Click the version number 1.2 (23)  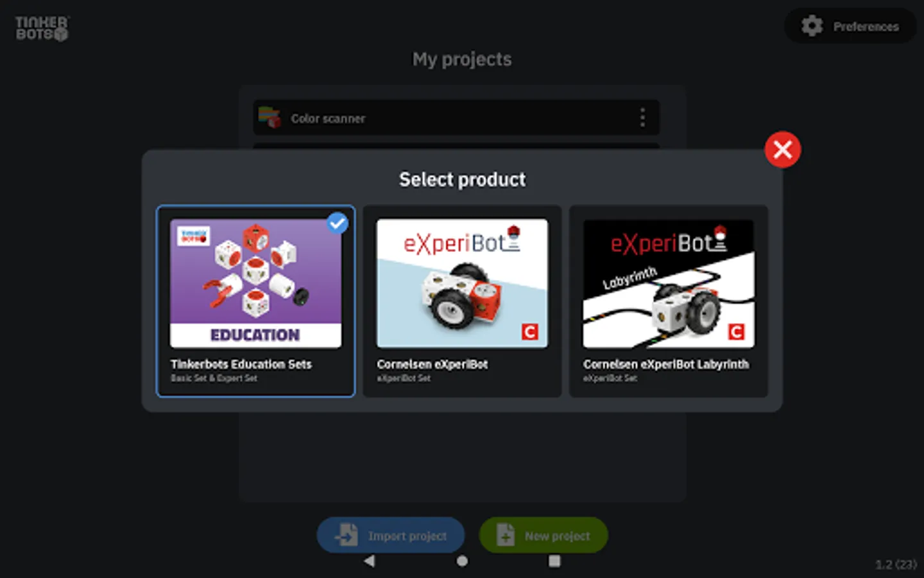coord(896,565)
